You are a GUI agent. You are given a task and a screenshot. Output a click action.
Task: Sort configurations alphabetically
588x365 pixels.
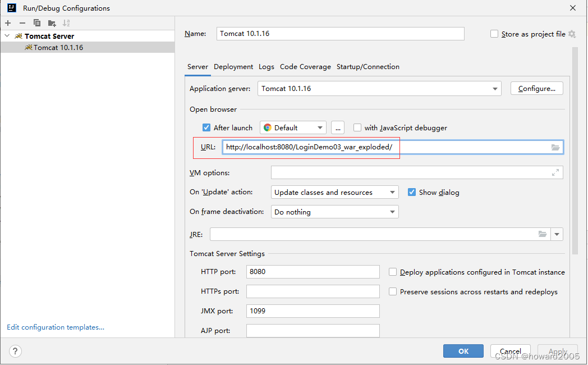click(66, 23)
